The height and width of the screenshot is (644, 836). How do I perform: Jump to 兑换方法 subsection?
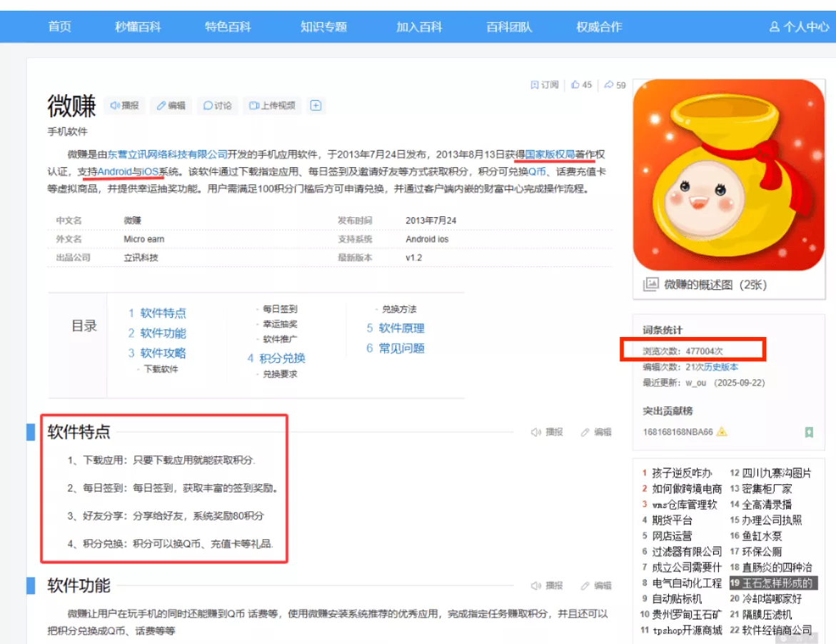coord(399,309)
